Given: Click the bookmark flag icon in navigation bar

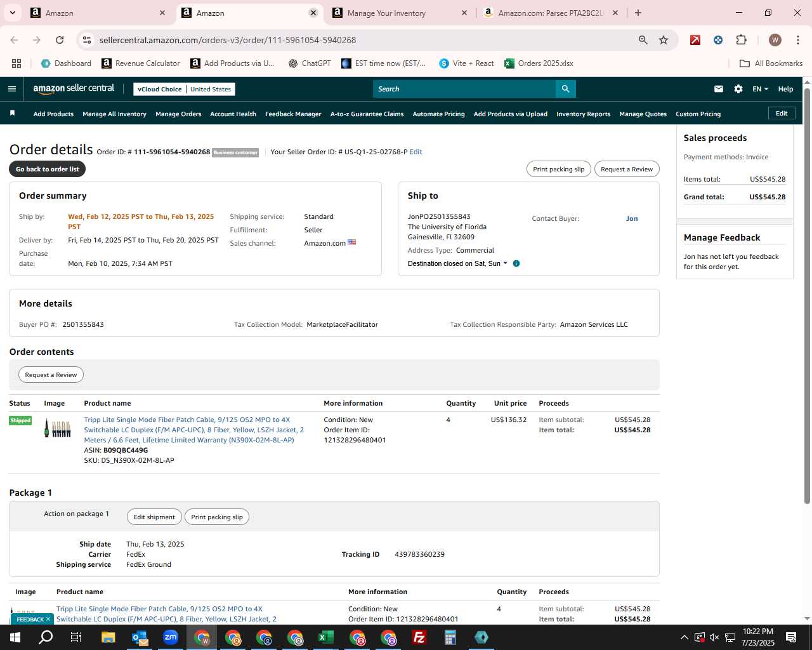Looking at the screenshot, I should point(12,113).
